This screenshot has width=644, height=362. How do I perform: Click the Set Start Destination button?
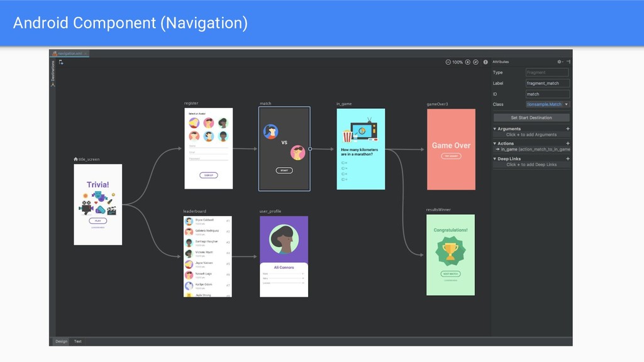click(x=531, y=118)
